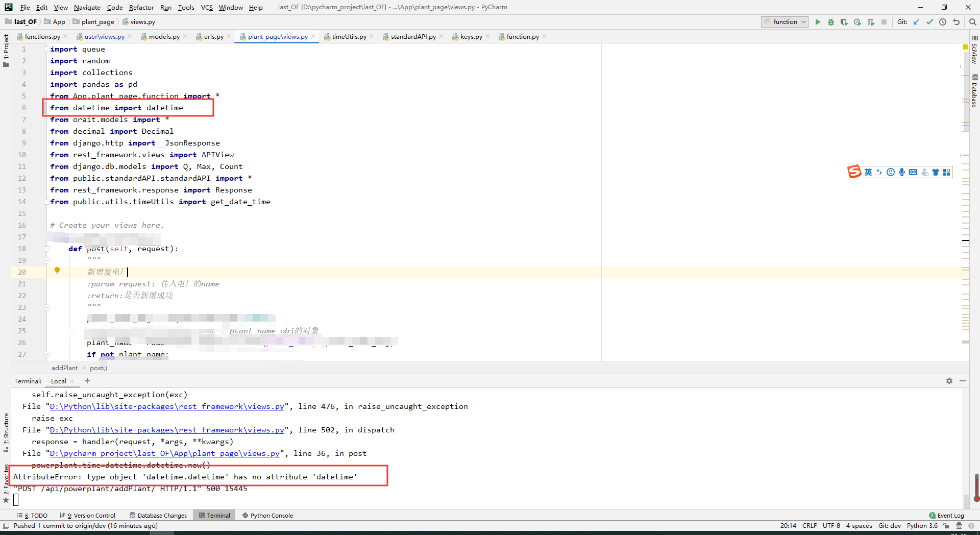Toggle the Terminal tool window button
Image resolution: width=980 pixels, height=535 pixels.
pos(214,515)
